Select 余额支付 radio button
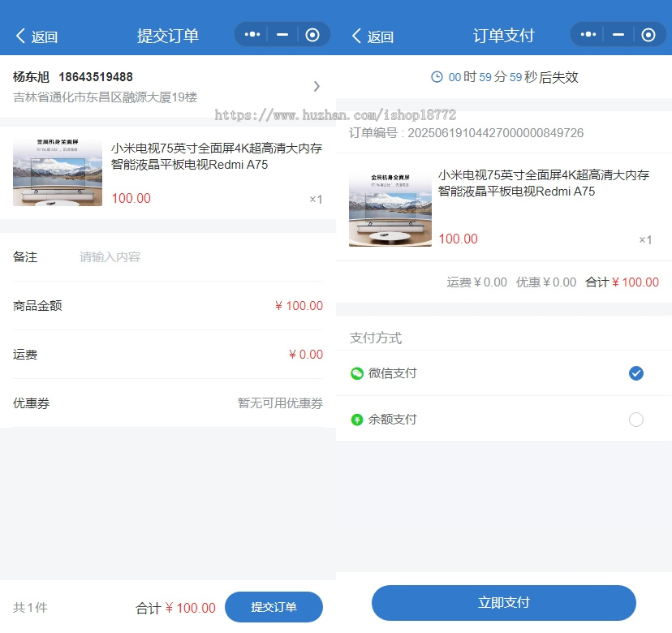Viewport: 672px width, 633px height. click(x=636, y=419)
